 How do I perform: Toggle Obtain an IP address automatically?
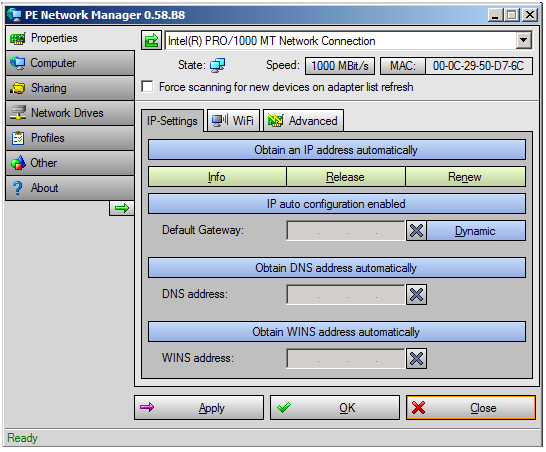337,150
